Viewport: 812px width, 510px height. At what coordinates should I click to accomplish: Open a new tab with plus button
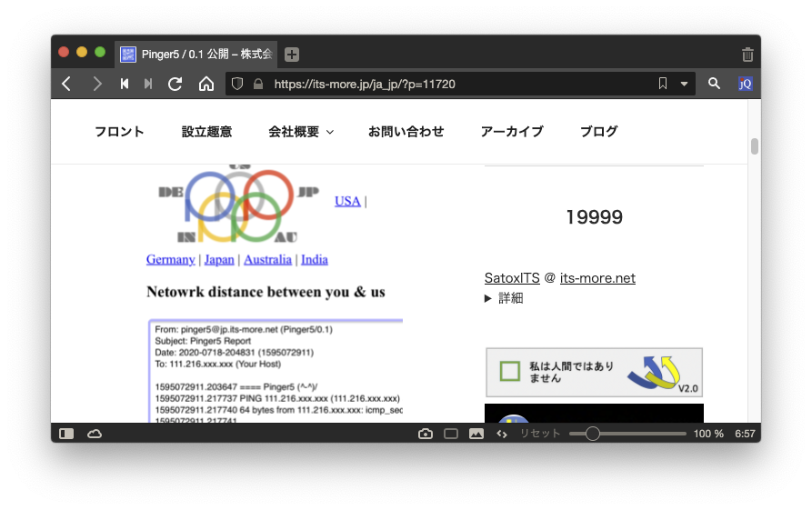pyautogui.click(x=292, y=55)
